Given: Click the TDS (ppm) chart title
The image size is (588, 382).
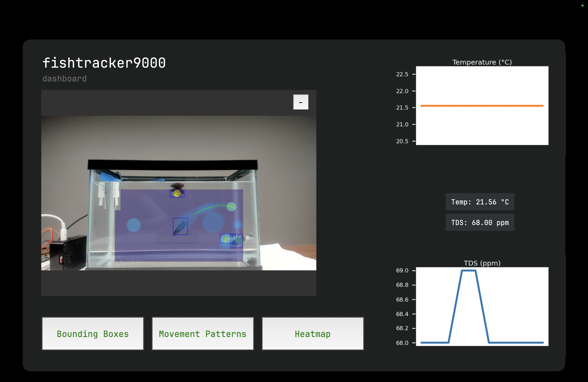Looking at the screenshot, I should click(482, 263).
